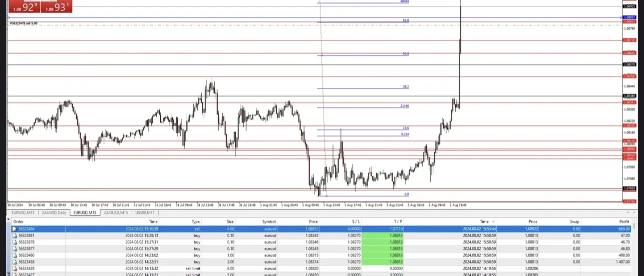Click the order icon for 56323458
The width and height of the screenshot is (644, 276).
[x=14, y=261]
